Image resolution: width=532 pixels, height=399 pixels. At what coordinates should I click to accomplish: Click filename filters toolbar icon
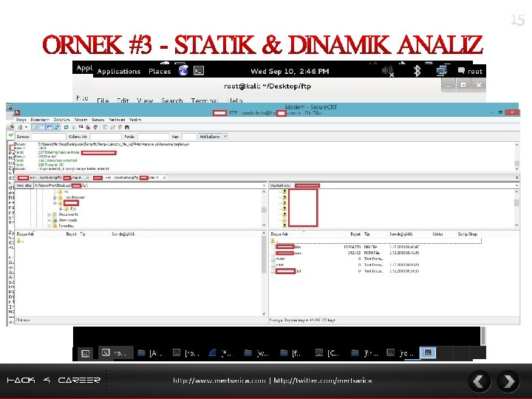[x=104, y=127]
